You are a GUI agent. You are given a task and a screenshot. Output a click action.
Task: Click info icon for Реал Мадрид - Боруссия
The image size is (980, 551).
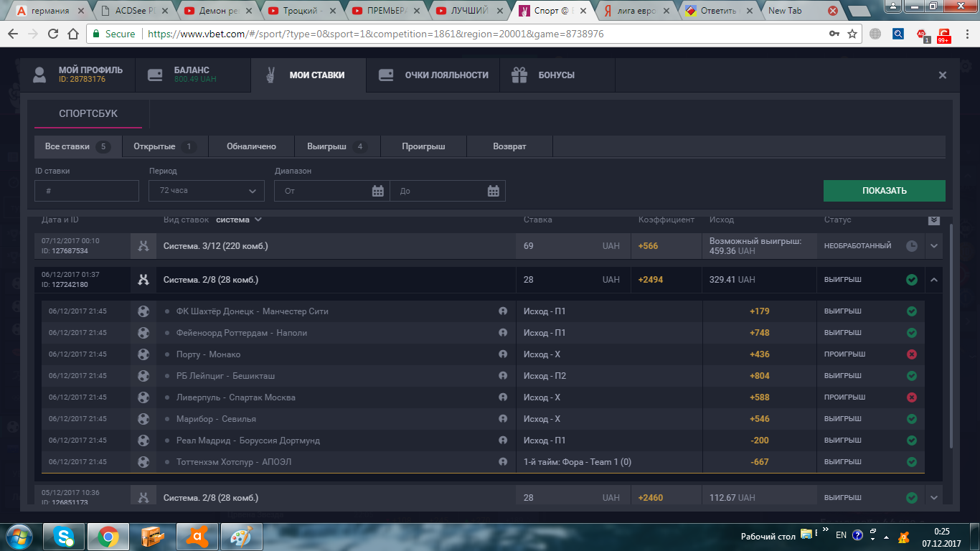point(503,441)
